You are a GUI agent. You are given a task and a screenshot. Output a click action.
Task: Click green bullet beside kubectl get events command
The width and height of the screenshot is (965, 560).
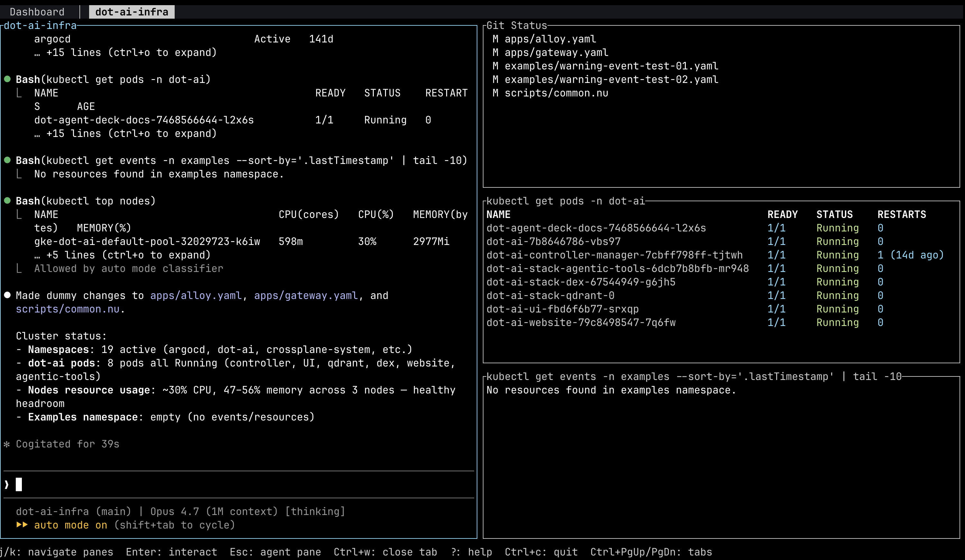click(x=7, y=160)
